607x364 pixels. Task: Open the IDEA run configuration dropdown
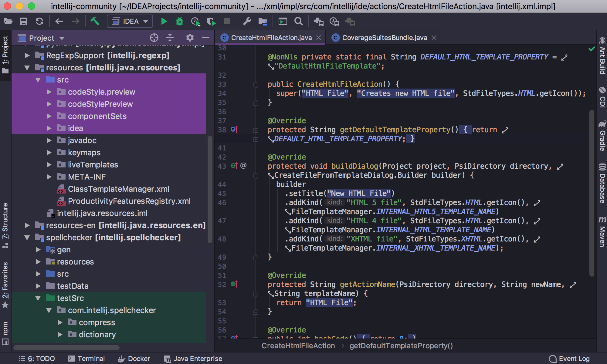[130, 21]
